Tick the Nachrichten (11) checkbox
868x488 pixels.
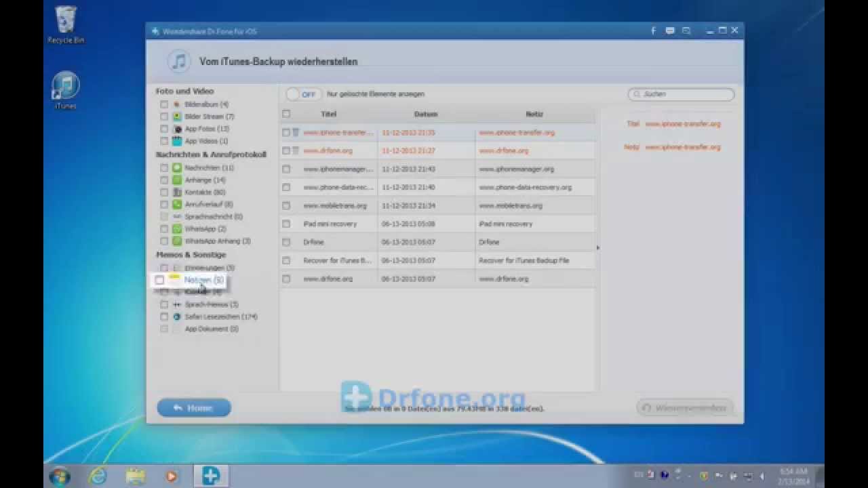click(164, 167)
